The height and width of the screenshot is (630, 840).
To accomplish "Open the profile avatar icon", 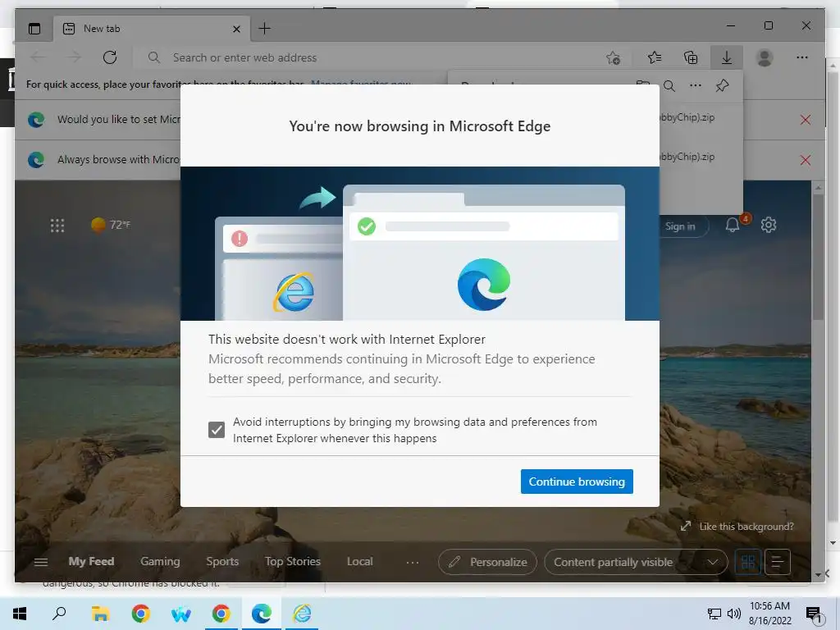I will pos(765,57).
